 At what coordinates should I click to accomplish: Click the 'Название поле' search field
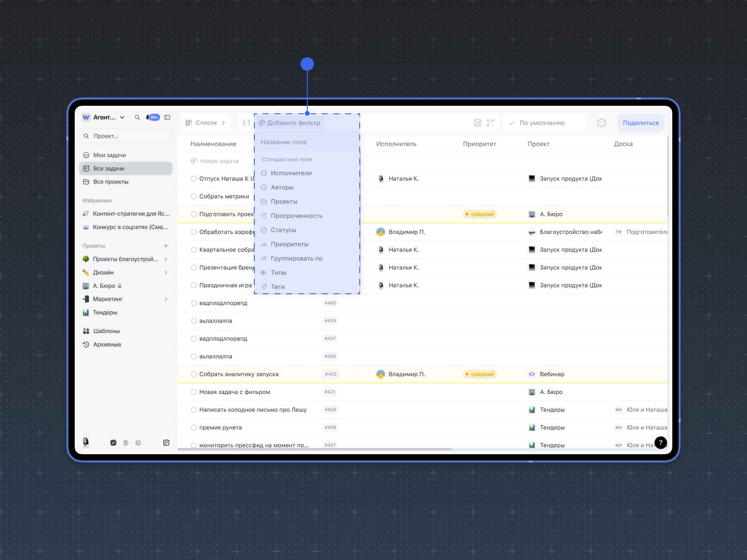tap(307, 142)
